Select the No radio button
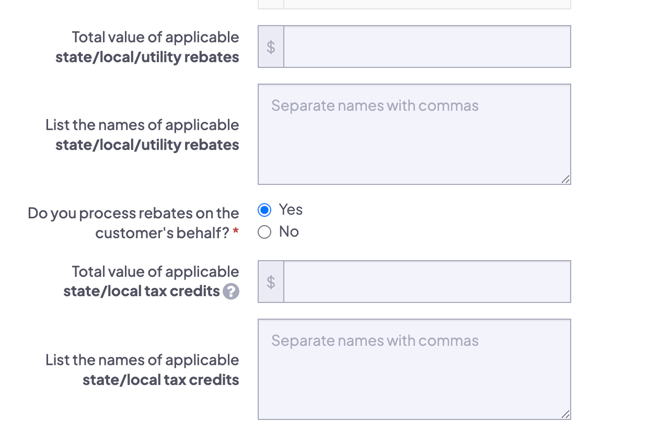The height and width of the screenshot is (444, 670). point(264,232)
